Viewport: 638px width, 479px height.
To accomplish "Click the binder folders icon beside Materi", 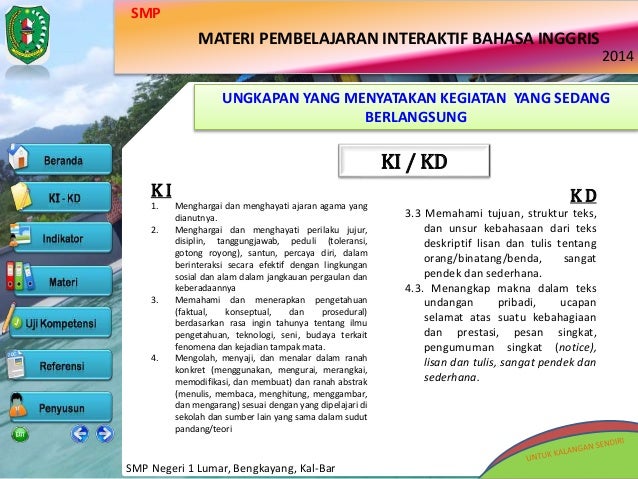I will click(20, 276).
